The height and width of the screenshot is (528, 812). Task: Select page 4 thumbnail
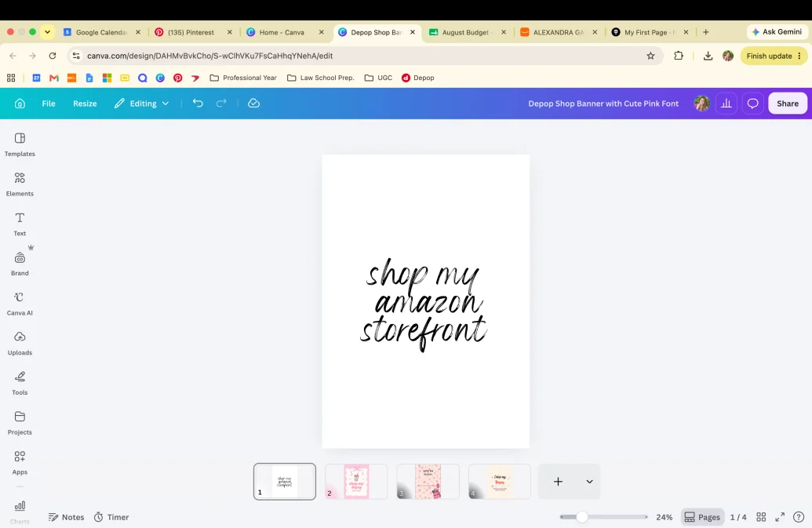coord(500,482)
